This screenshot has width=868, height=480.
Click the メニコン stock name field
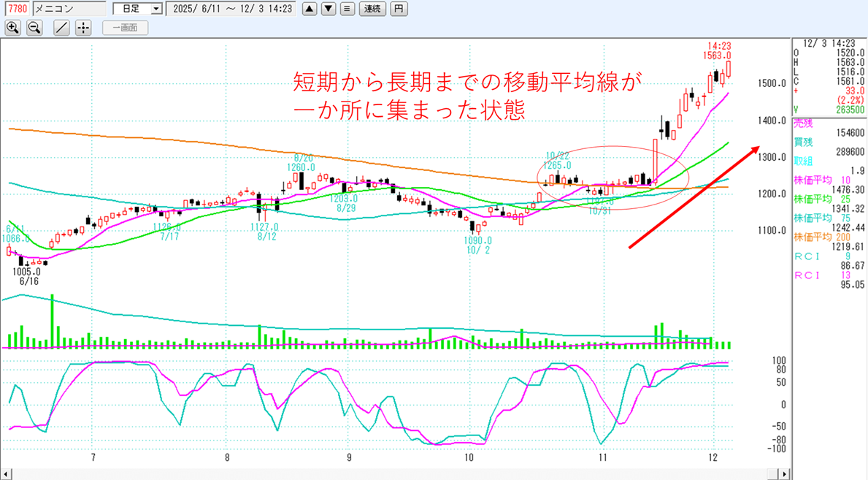click(69, 9)
